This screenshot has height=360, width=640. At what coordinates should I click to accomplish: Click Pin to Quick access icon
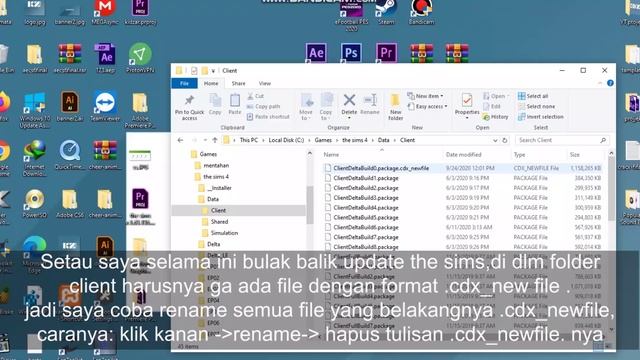click(x=189, y=107)
